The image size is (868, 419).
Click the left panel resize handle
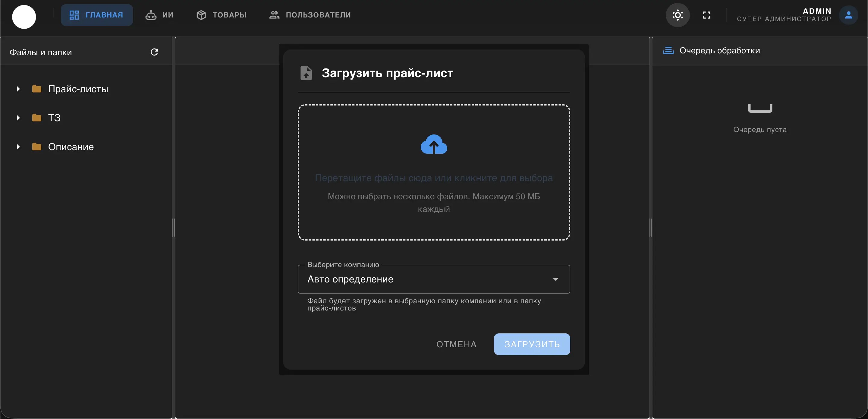174,228
